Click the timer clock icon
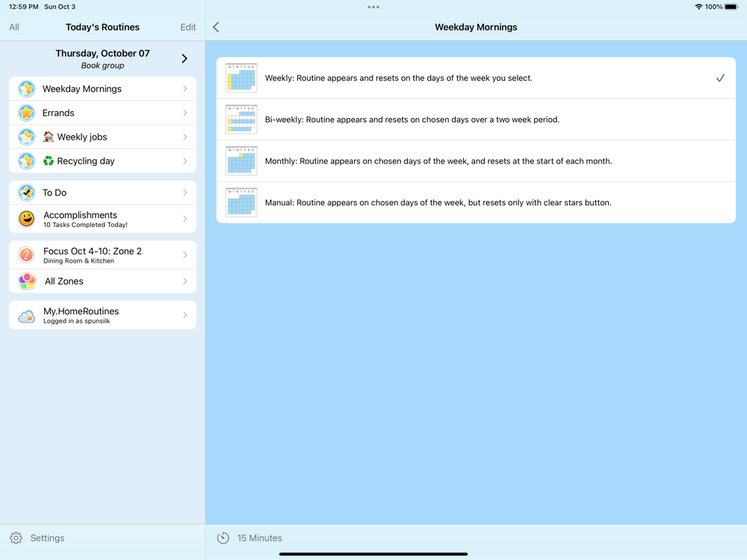Viewport: 747px width, 560px height. coord(223,538)
